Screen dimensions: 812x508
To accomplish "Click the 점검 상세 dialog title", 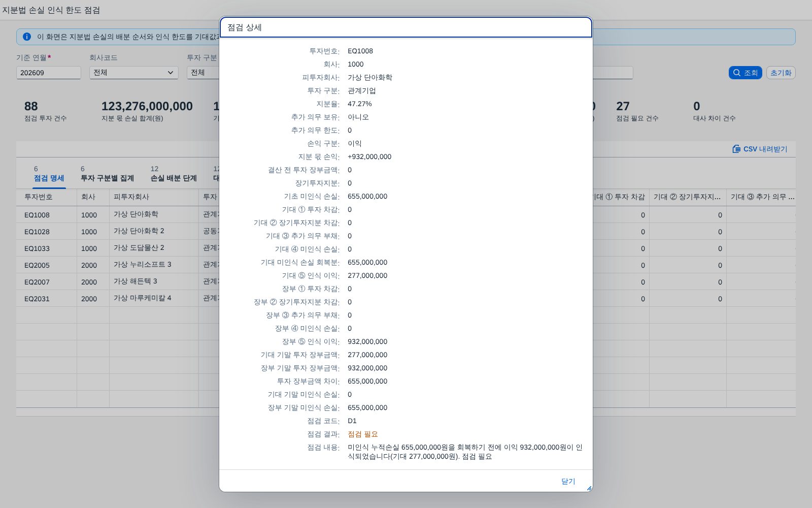I will click(x=245, y=27).
